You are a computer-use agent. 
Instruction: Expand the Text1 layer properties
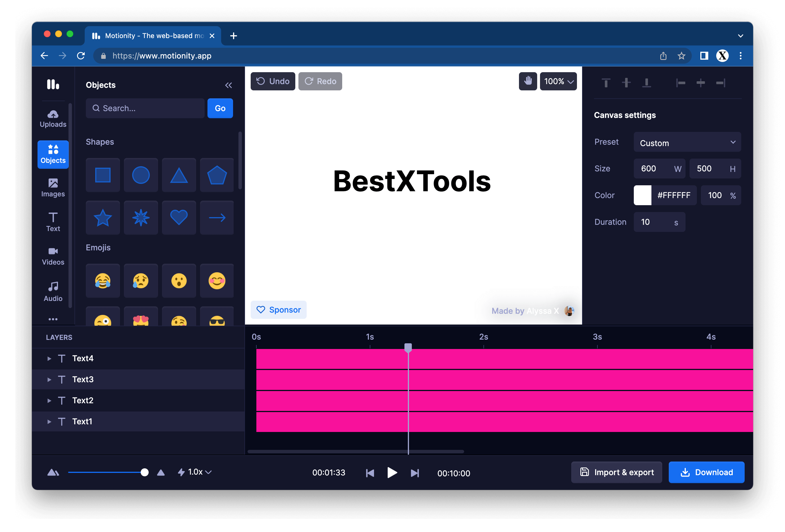(x=49, y=421)
